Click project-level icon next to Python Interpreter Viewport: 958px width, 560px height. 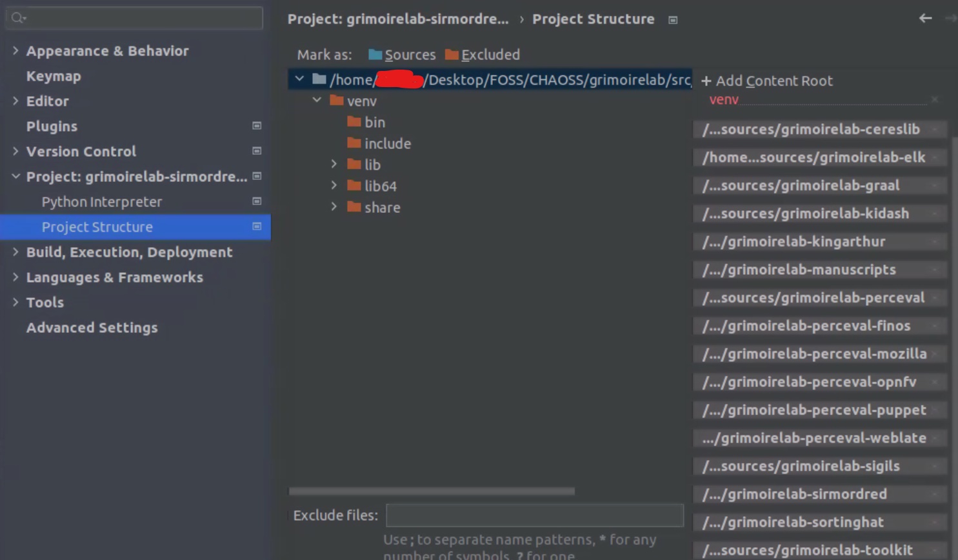pyautogui.click(x=257, y=201)
